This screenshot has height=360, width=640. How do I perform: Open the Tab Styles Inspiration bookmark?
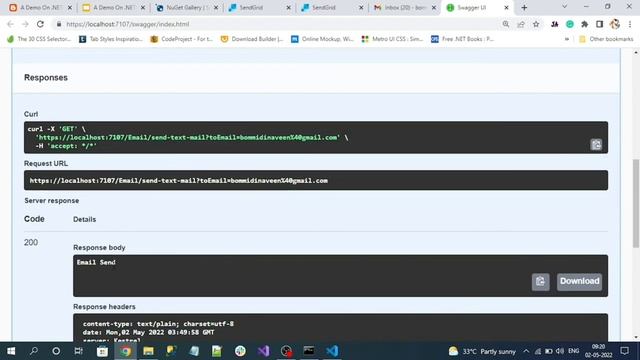[x=111, y=39]
